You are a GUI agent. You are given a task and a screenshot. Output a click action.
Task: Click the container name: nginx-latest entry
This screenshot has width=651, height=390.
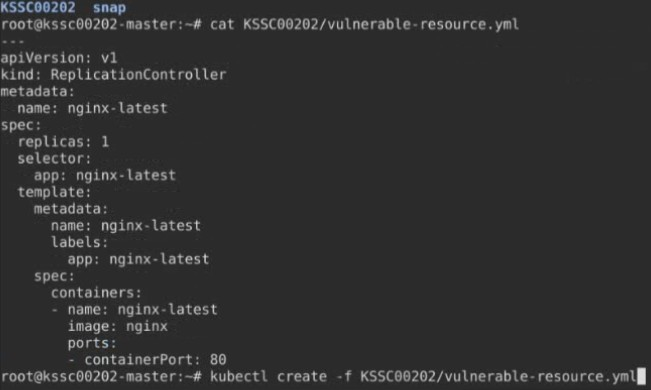(x=142, y=310)
